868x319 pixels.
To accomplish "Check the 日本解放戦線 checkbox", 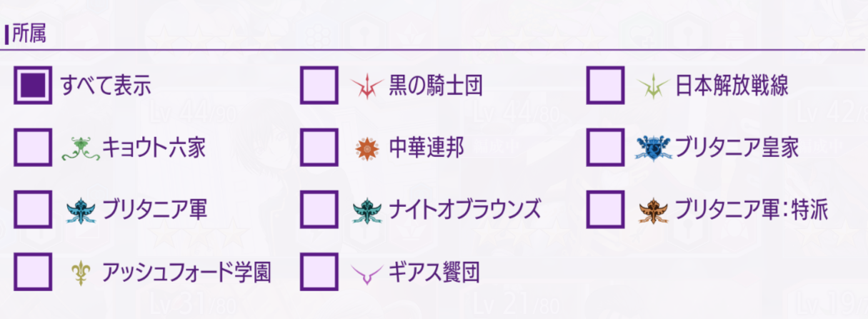I will point(605,86).
